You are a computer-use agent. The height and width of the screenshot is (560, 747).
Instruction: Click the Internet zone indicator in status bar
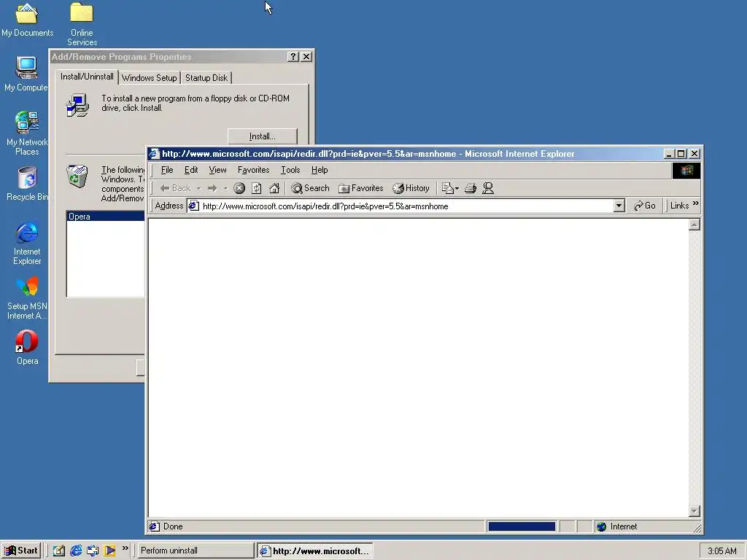click(617, 526)
